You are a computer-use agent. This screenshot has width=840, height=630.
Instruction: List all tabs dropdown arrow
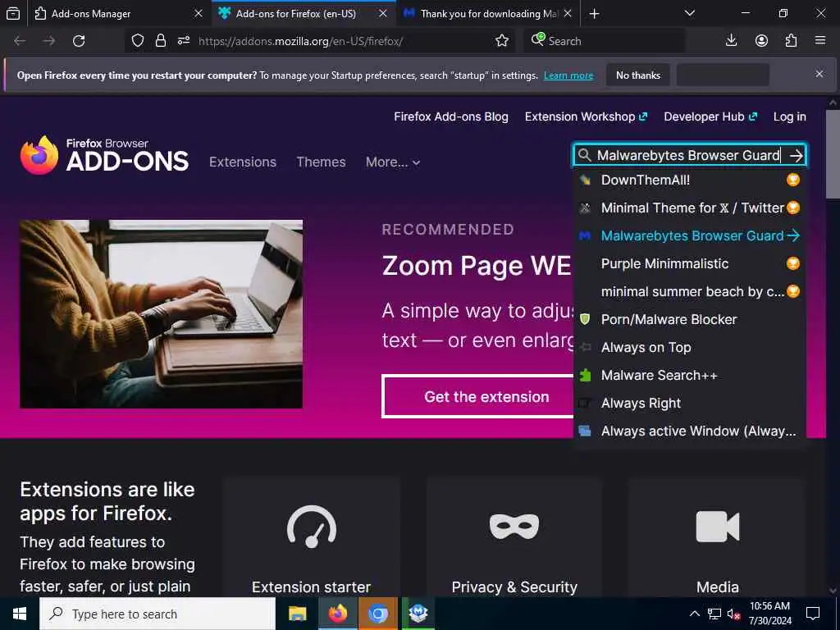pos(690,13)
